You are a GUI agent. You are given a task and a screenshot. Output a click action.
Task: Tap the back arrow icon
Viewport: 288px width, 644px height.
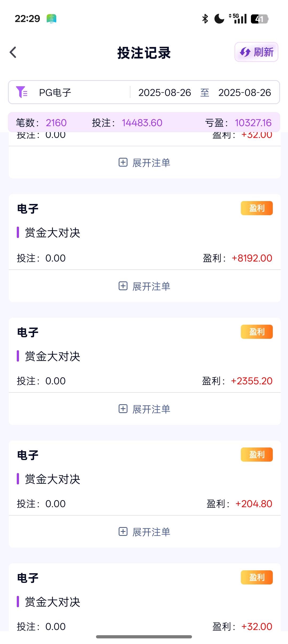point(13,52)
